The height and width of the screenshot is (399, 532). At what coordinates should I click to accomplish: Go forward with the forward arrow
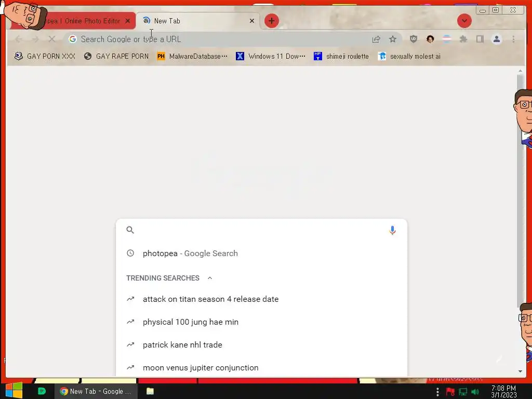click(35, 39)
